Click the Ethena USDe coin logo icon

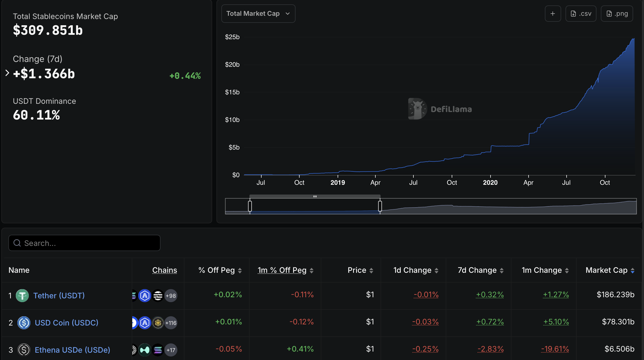pyautogui.click(x=24, y=350)
